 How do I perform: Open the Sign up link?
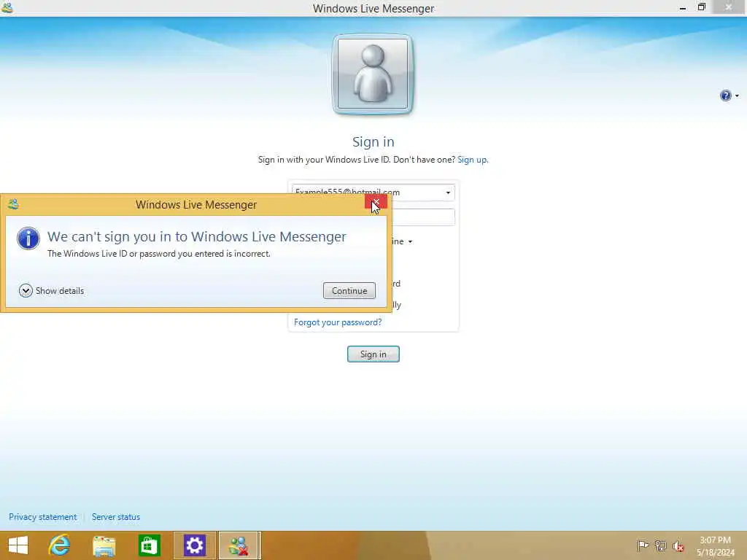click(x=472, y=160)
